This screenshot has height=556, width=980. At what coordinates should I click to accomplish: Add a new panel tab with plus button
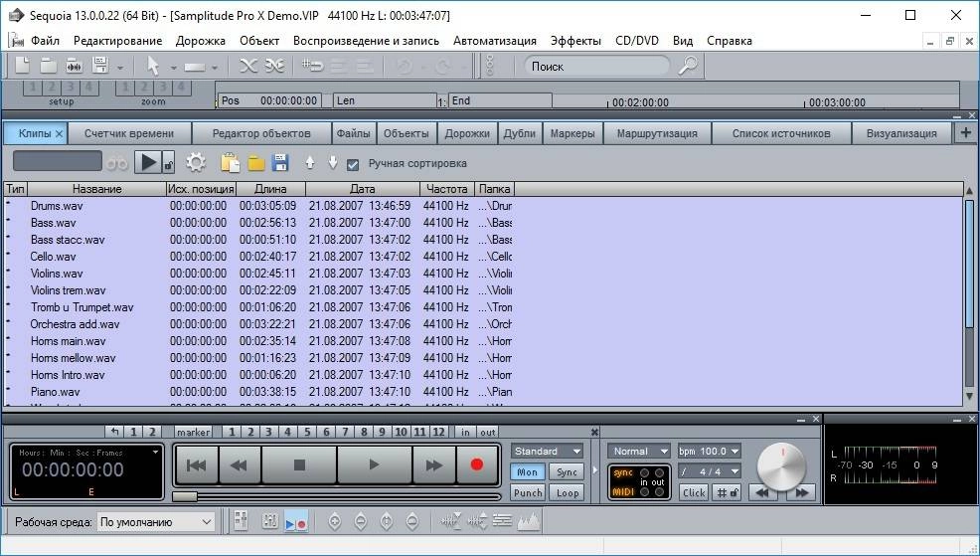(x=965, y=132)
